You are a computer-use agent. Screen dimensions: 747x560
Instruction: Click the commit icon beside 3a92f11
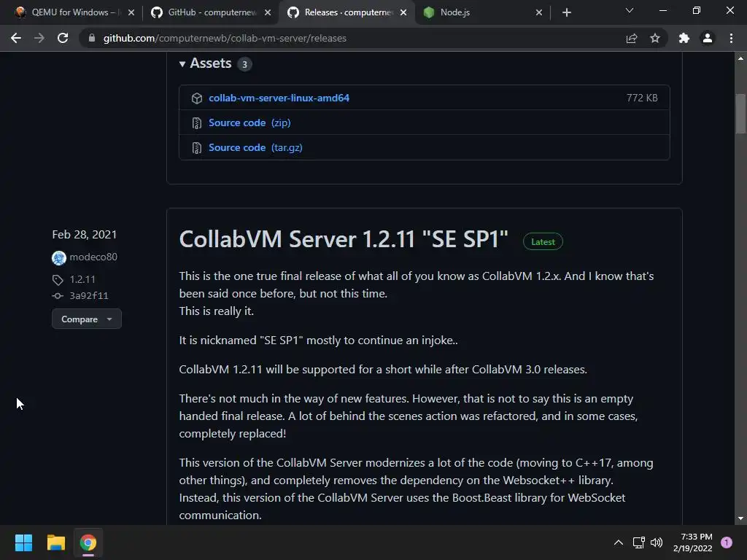58,296
